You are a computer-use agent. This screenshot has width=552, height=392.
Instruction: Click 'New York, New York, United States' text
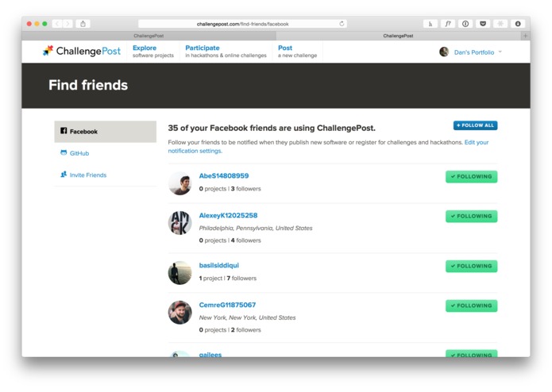click(x=247, y=318)
